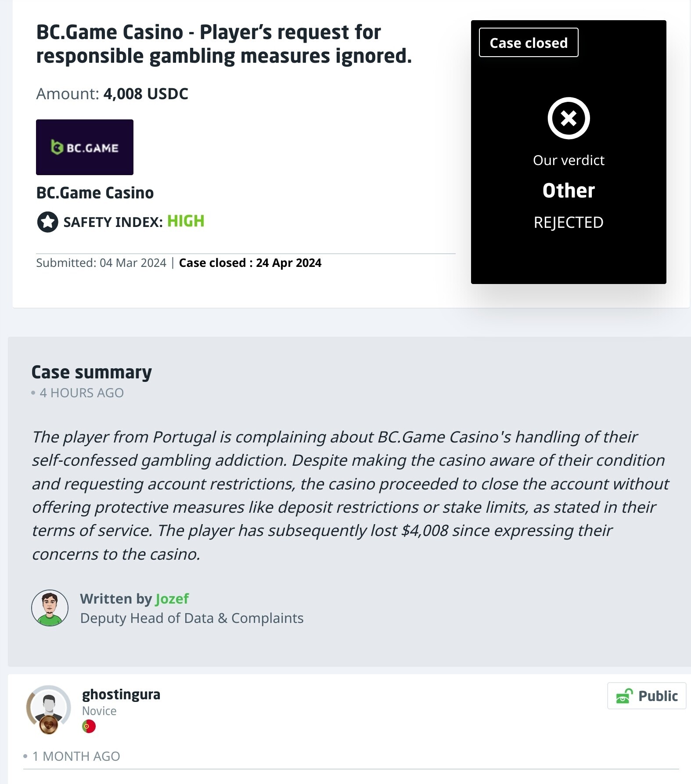Click the Other verdict label
The height and width of the screenshot is (784, 691).
coord(569,191)
